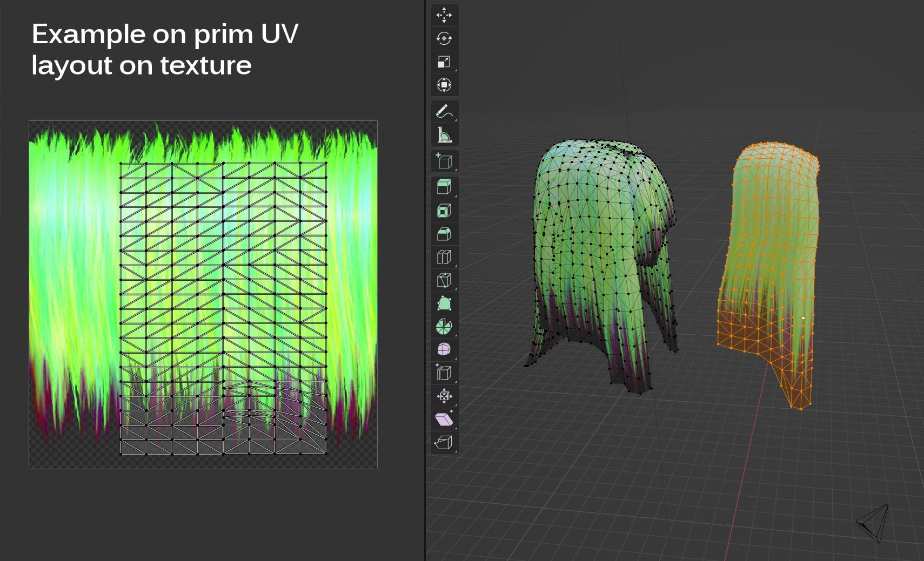Pick the Measure ruler tool

[444, 135]
